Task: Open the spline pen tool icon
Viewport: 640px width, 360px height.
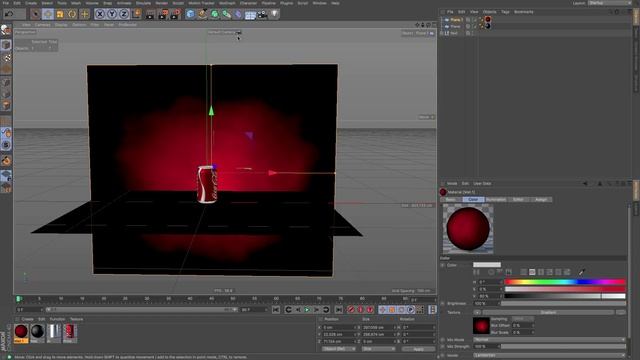Action: click(202, 15)
